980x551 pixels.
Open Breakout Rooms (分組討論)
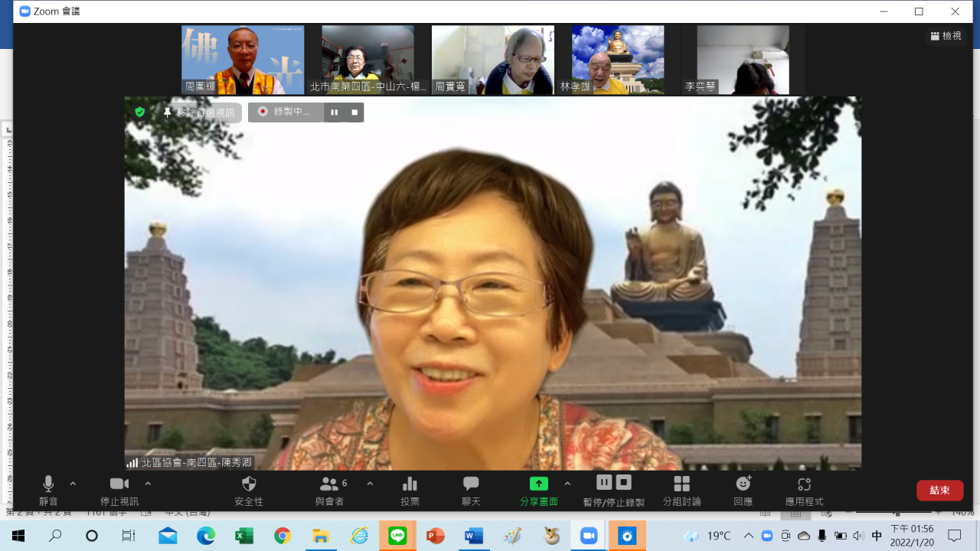click(681, 484)
